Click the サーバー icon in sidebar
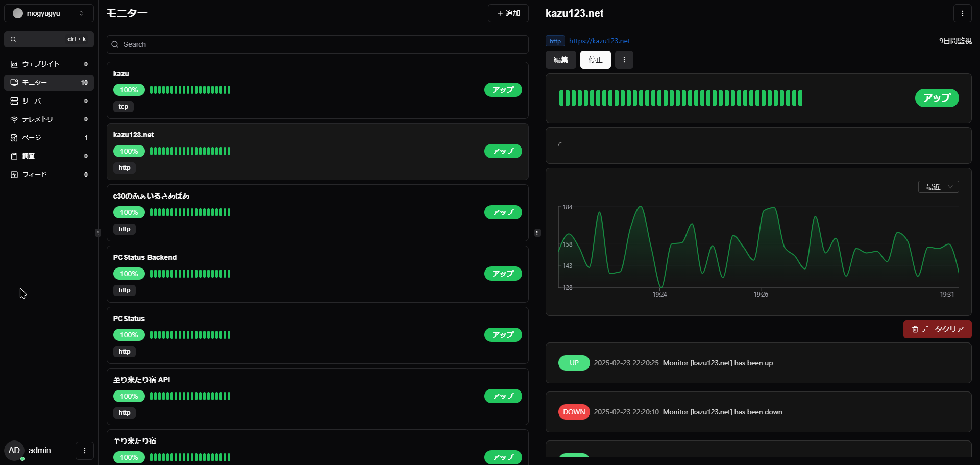980x465 pixels. coord(14,101)
